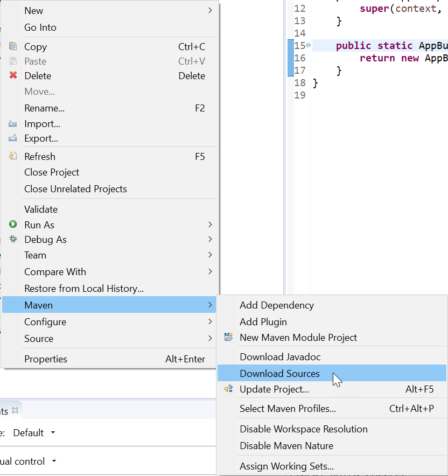Expand the Team submenu arrow
448x476 pixels.
210,255
